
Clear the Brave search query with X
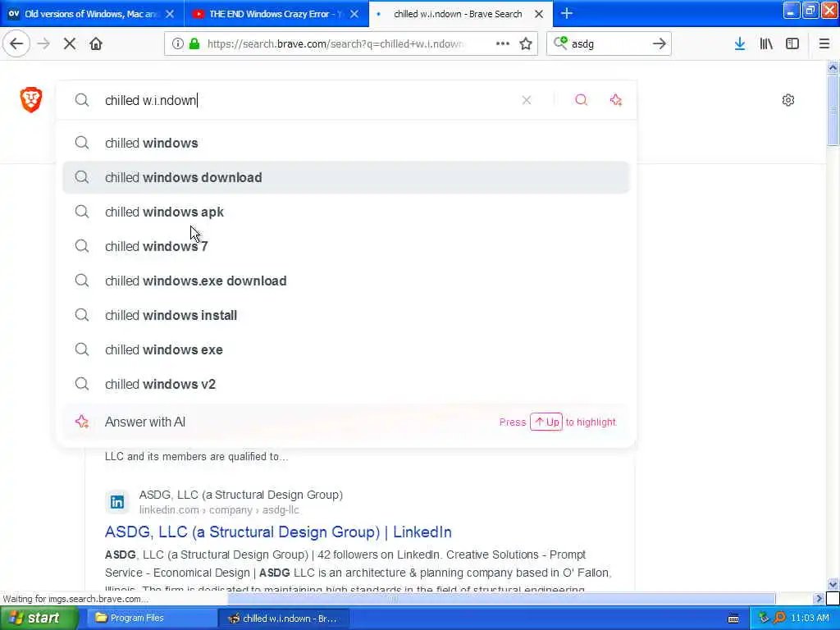click(x=527, y=100)
